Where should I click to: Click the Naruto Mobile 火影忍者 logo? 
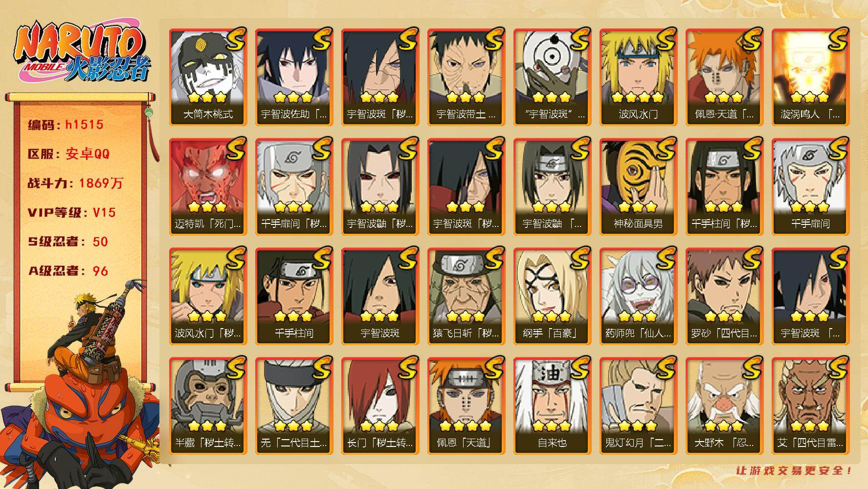click(81, 52)
